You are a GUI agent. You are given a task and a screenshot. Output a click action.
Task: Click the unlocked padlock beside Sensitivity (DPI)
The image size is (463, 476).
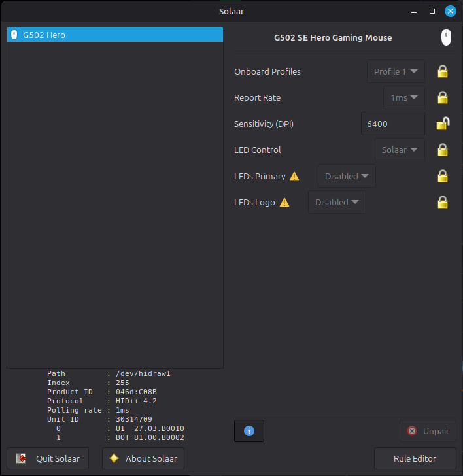pyautogui.click(x=443, y=124)
